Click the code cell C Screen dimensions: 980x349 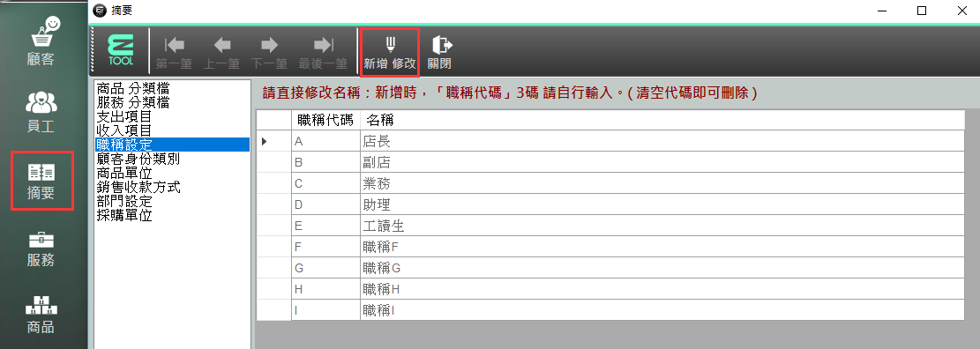tap(325, 183)
